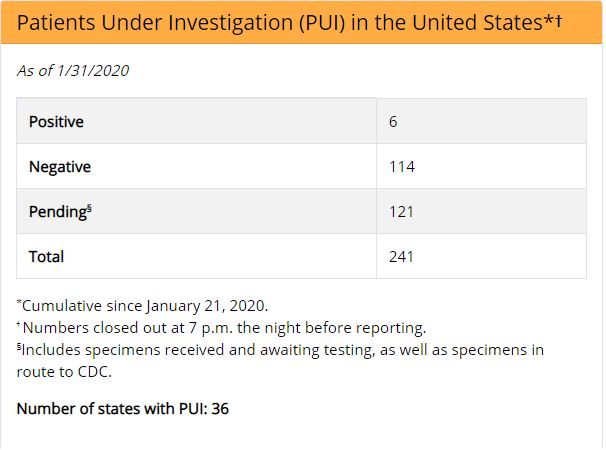Click the Positive row label
Screen dimensions: 606x450
pos(56,121)
